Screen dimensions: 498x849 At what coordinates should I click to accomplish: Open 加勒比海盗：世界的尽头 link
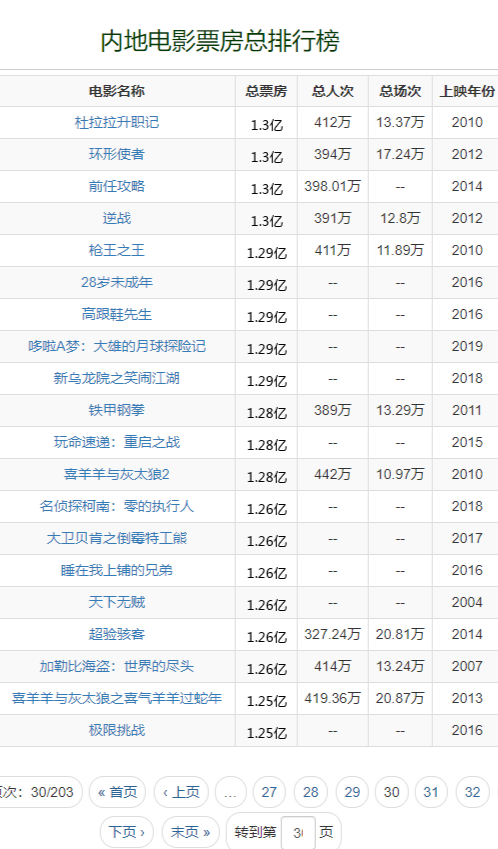tap(116, 665)
